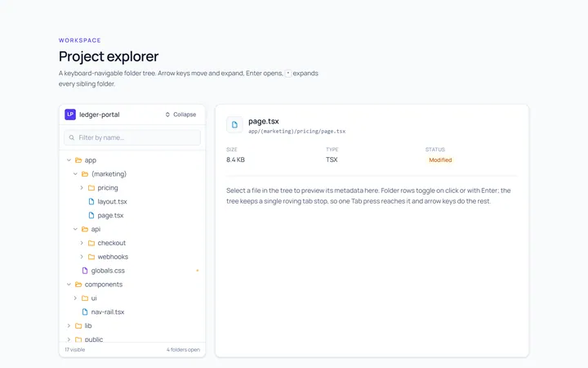Select the globals.css file row

pos(132,271)
